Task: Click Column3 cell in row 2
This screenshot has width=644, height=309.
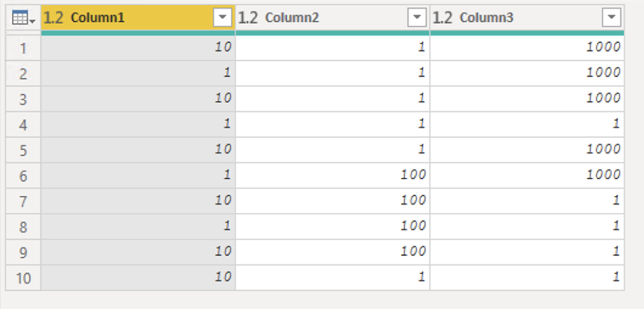Action: coord(527,73)
